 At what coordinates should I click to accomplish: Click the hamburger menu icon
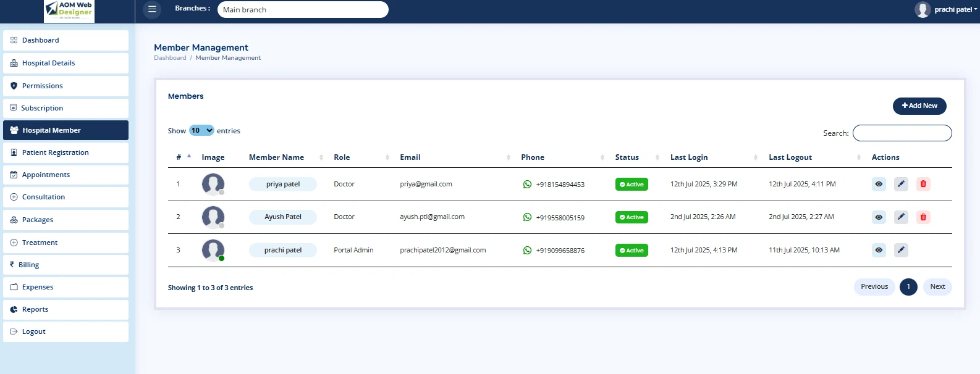(152, 9)
